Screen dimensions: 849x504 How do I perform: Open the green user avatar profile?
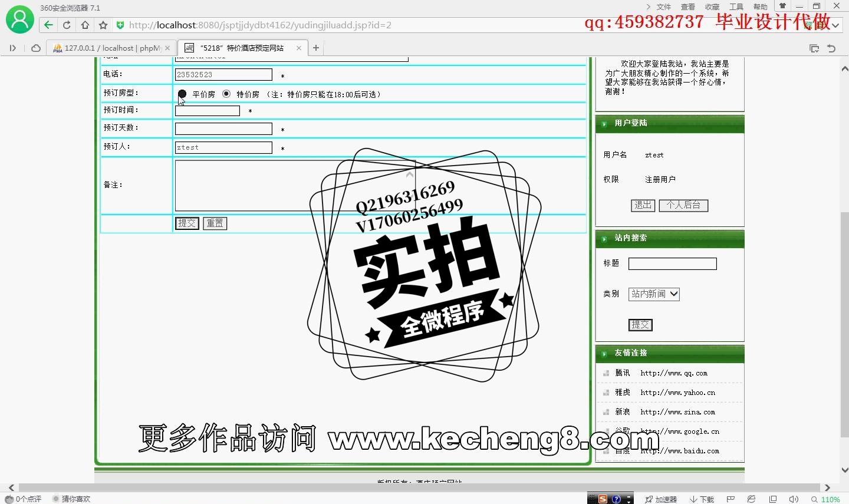pos(20,19)
